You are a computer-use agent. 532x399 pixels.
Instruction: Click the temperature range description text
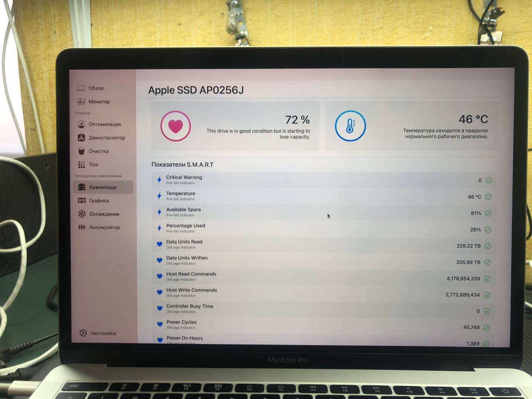[x=446, y=133]
